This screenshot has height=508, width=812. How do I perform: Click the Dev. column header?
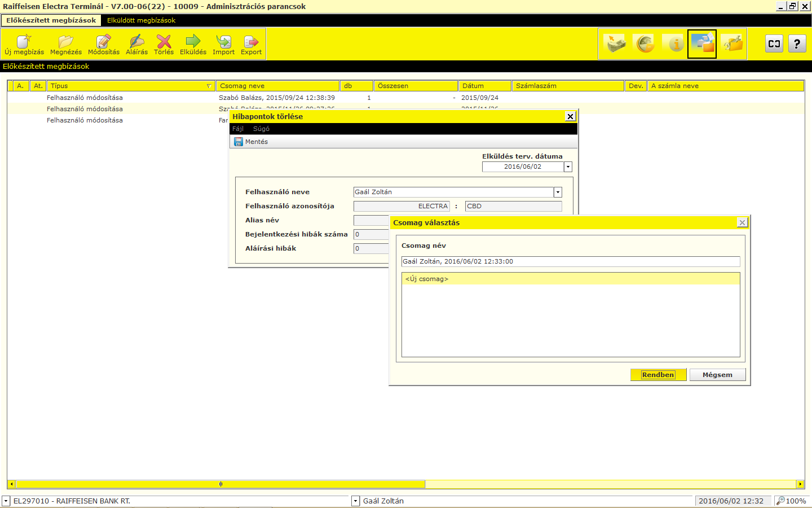tap(636, 86)
